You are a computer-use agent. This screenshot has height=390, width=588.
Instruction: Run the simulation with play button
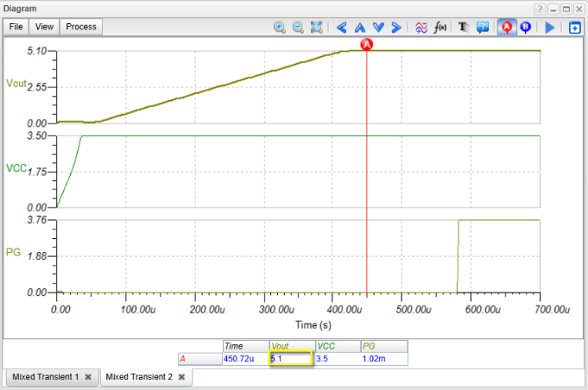coord(550,28)
